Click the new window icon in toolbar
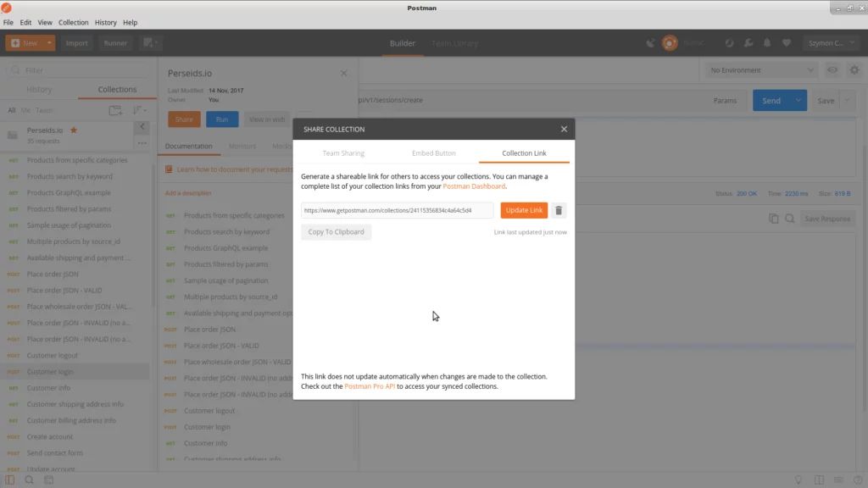868x488 pixels. click(150, 43)
